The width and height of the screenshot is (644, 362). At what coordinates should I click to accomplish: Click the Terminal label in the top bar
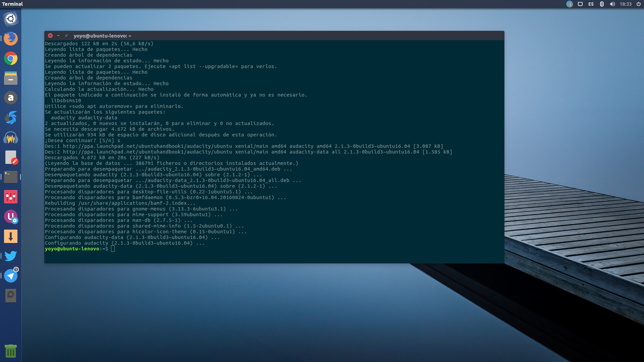click(12, 4)
